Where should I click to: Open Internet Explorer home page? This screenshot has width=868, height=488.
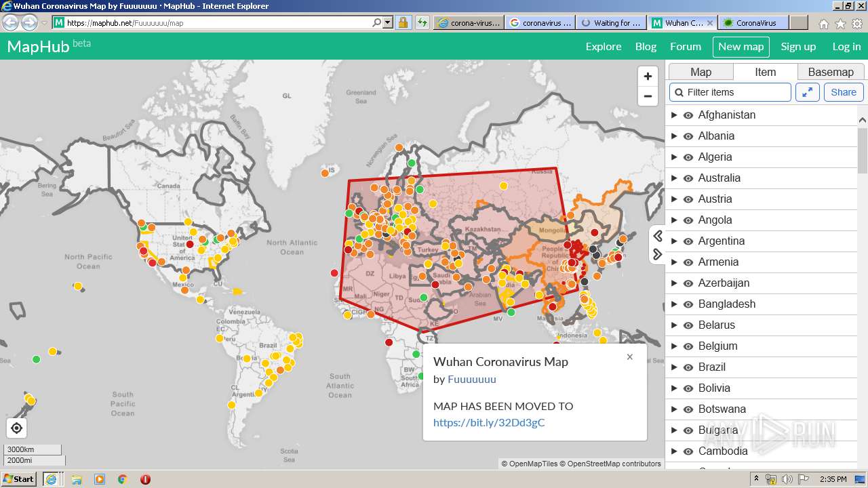click(823, 24)
